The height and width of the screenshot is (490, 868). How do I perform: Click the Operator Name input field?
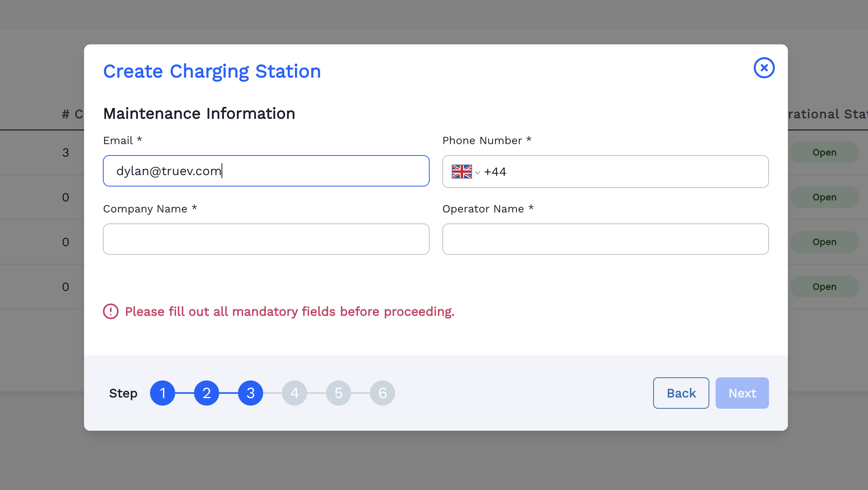pos(605,239)
